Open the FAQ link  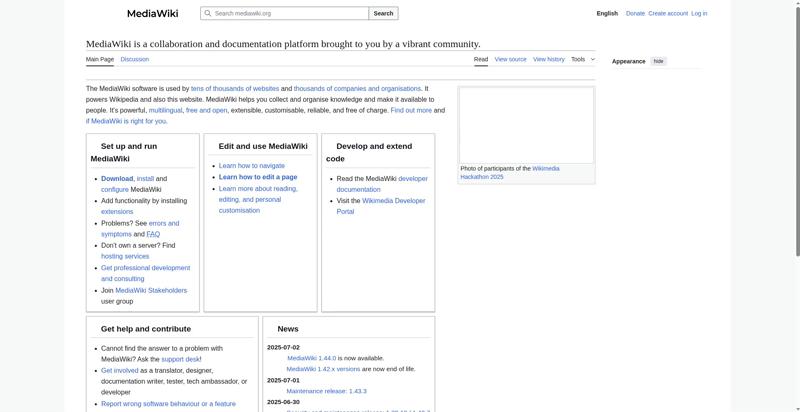coord(153,235)
